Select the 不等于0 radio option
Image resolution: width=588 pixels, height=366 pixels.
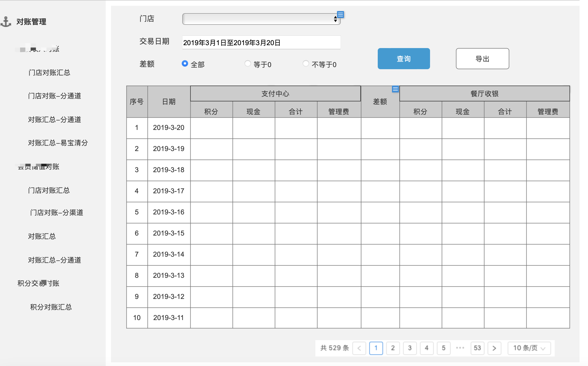(306, 64)
